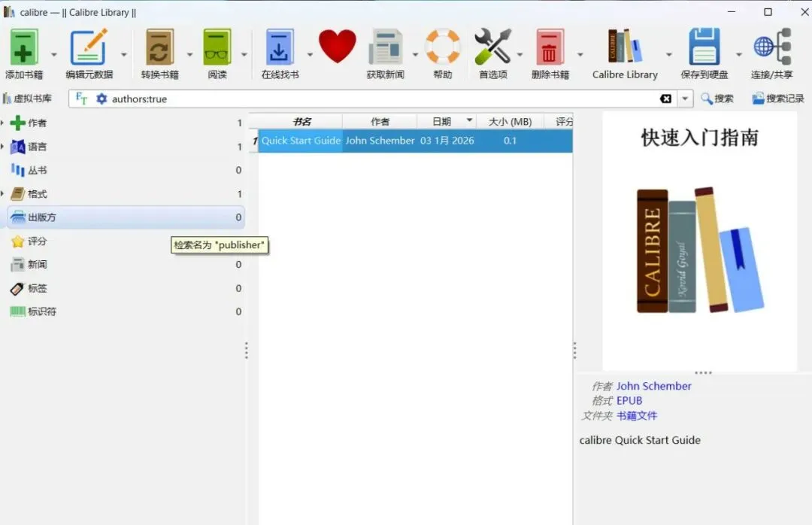Viewport: 812px width, 525px height.
Task: Click the Help (帮助) lifebuoy icon
Action: click(x=443, y=47)
